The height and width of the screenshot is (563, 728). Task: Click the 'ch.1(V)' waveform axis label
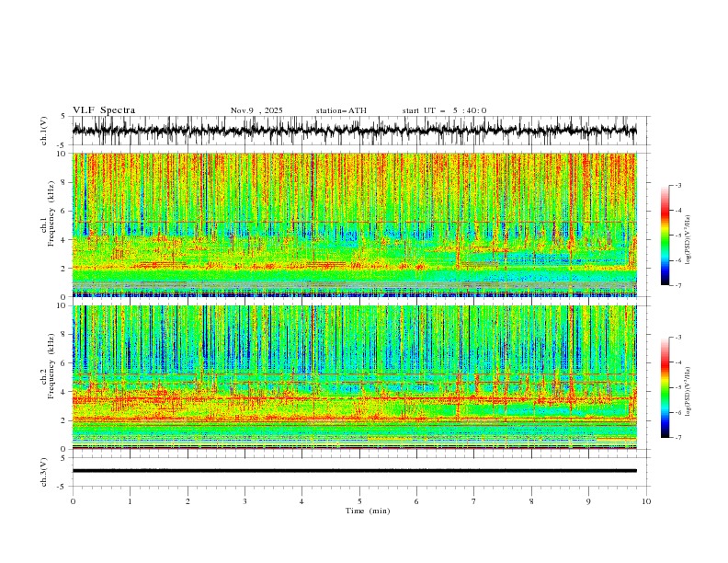click(x=44, y=131)
